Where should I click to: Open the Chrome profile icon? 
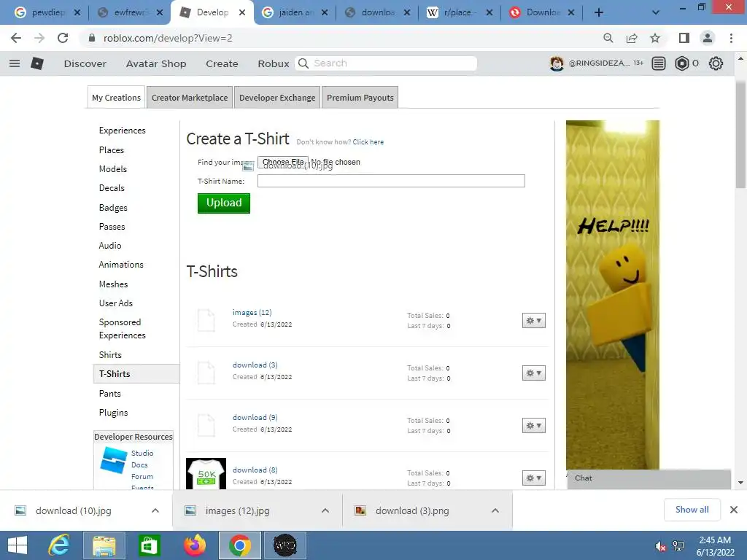(x=708, y=38)
